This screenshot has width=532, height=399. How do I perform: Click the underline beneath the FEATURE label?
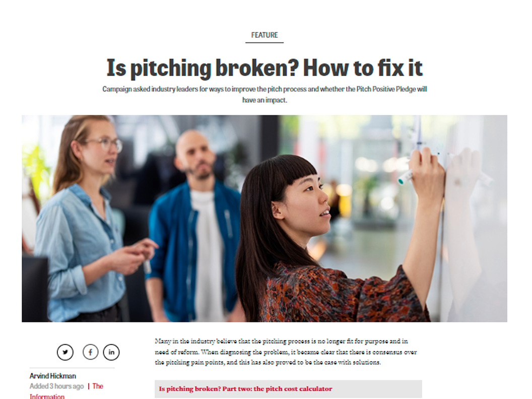pos(264,43)
